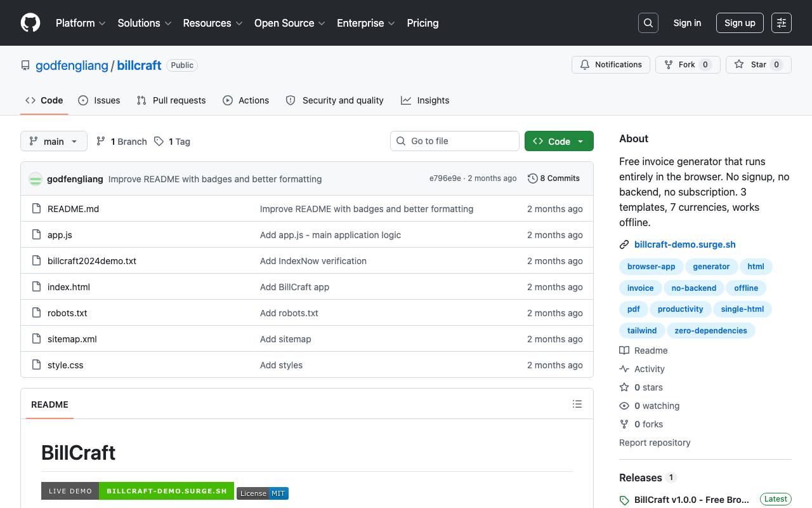Open the Pull requests tab
This screenshot has height=508, width=812.
pos(171,100)
